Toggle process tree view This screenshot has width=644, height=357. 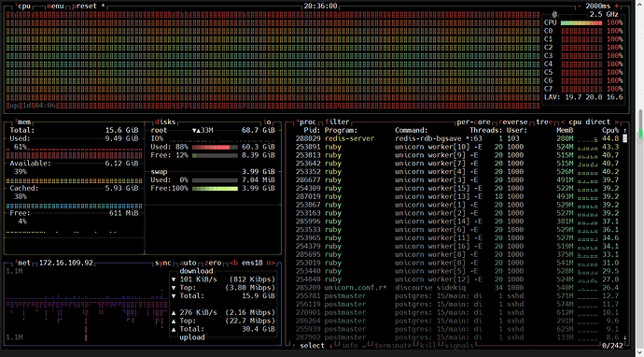coord(544,122)
